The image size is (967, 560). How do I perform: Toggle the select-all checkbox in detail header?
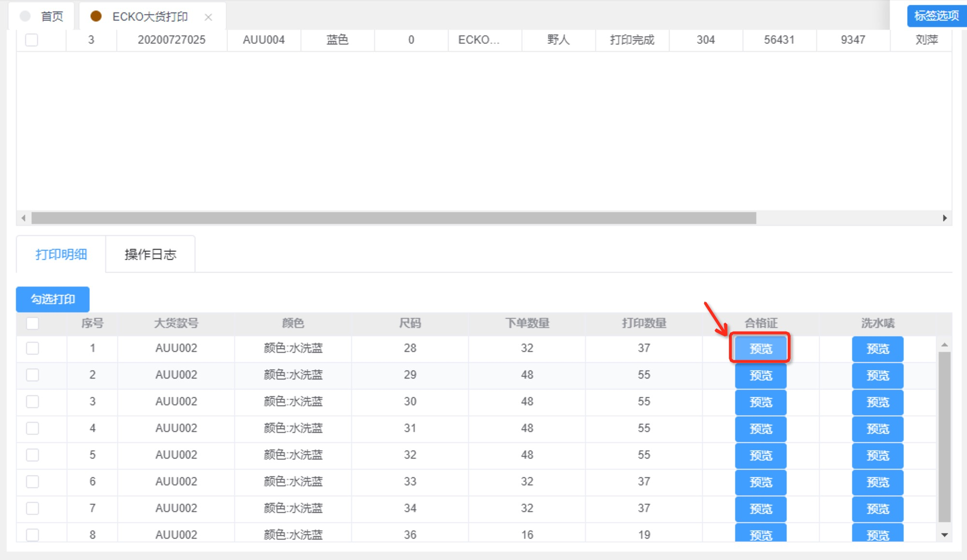(x=32, y=323)
